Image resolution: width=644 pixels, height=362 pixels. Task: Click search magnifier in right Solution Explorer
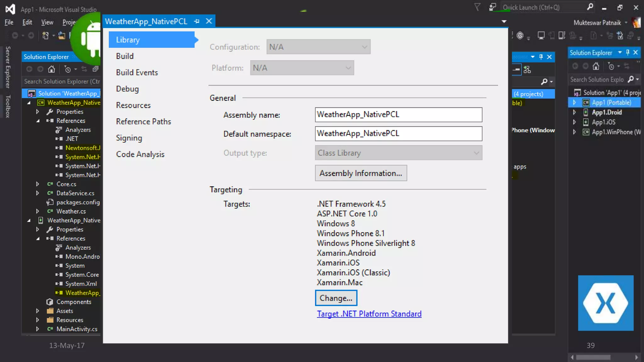click(x=631, y=80)
